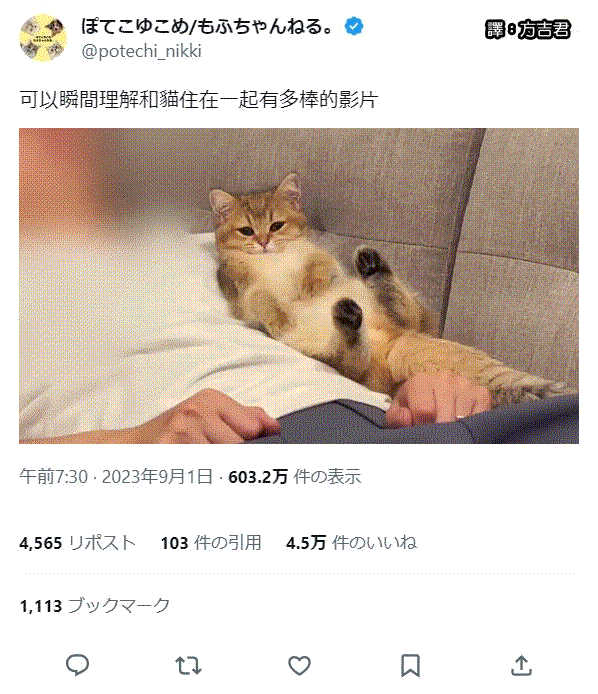This screenshot has width=598, height=694.
Task: Like the tweet with the heart icon
Action: click(299, 665)
